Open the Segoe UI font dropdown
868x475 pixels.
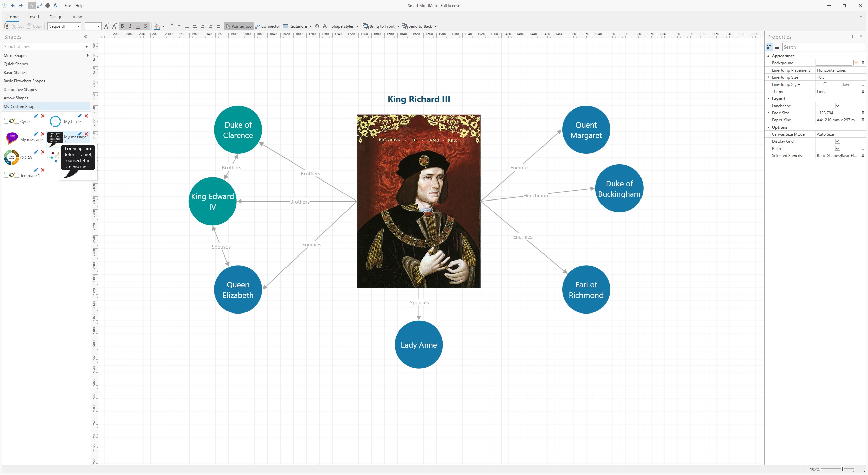click(x=78, y=26)
